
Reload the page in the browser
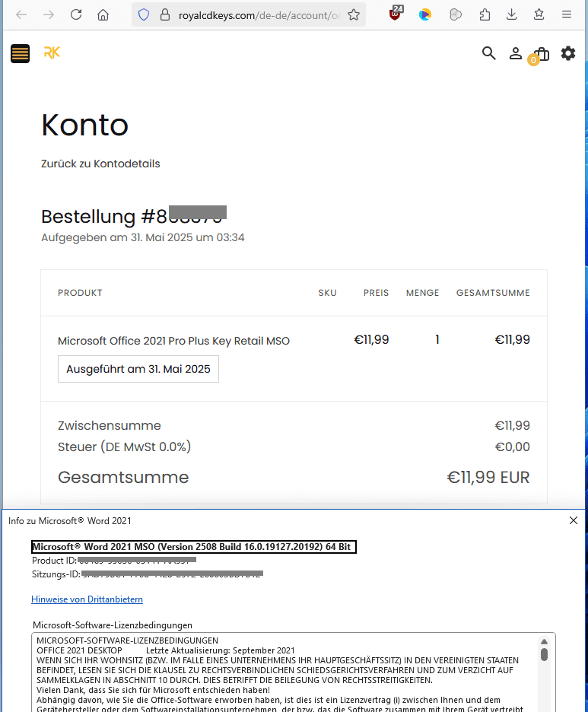(x=76, y=14)
